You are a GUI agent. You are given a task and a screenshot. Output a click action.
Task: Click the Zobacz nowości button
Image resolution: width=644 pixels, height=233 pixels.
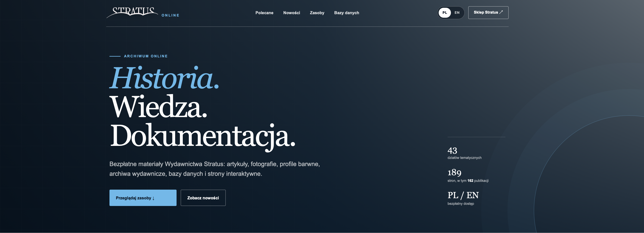click(x=203, y=198)
